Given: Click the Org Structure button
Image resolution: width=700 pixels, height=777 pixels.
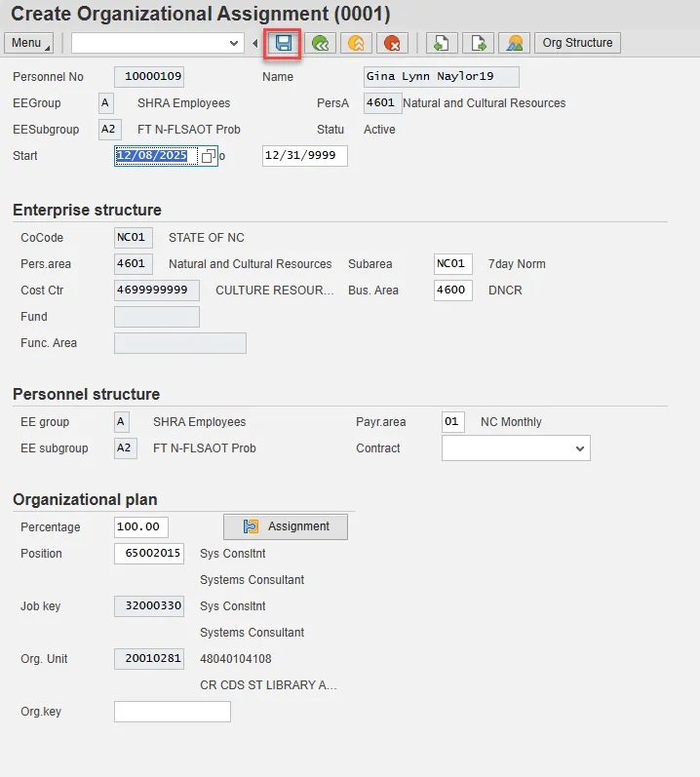Looking at the screenshot, I should tap(577, 43).
